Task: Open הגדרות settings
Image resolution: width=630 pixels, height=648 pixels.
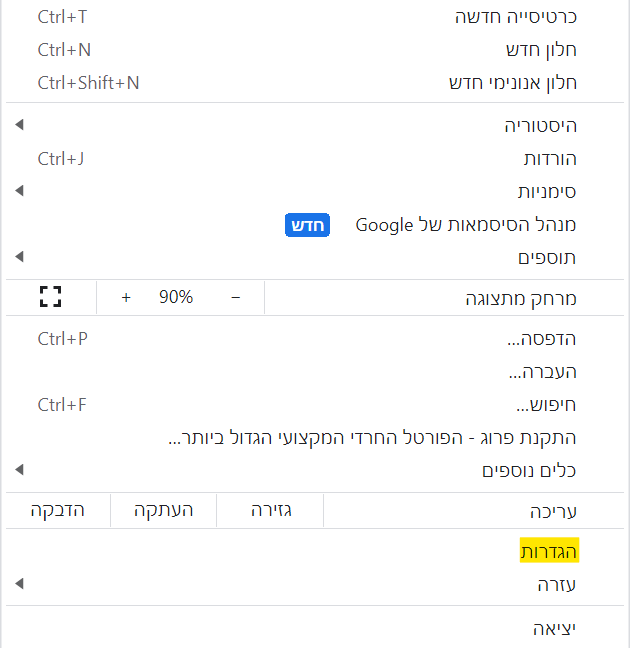Action: click(x=549, y=551)
